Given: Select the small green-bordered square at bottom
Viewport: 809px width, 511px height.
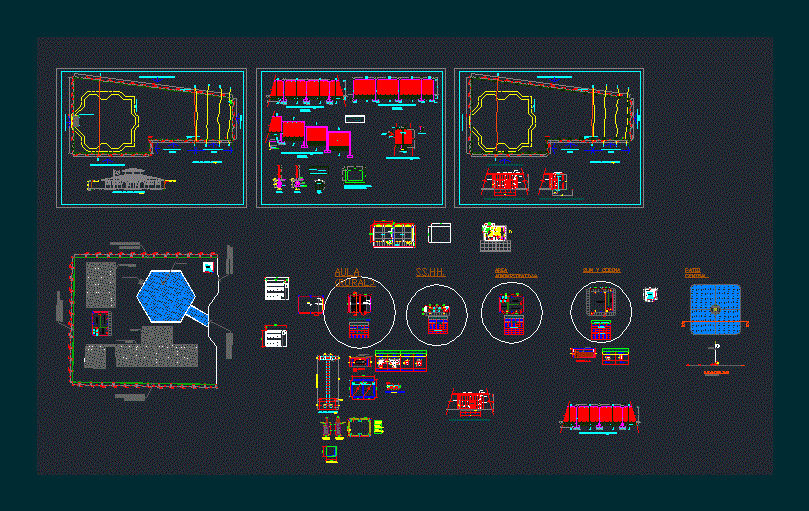Looking at the screenshot, I should click(330, 453).
